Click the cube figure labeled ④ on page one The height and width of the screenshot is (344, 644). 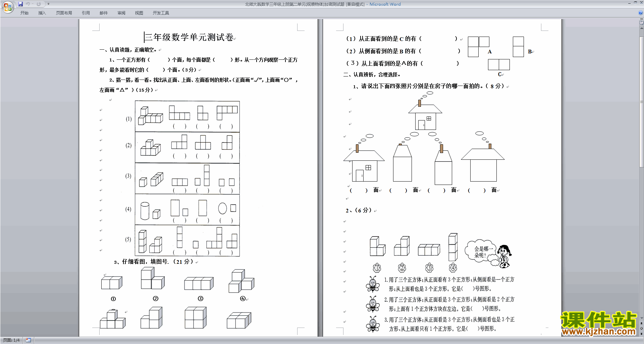(x=241, y=281)
